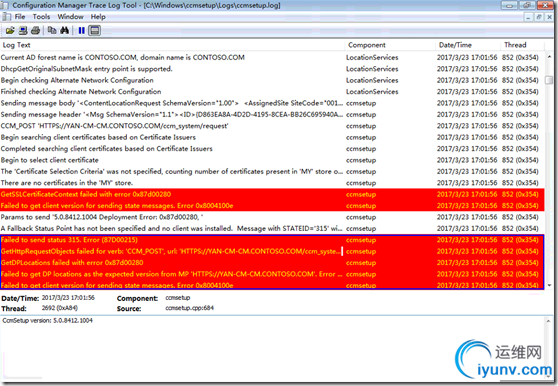Select error row 'Failed to send status 315'
The width and height of the screenshot is (558, 386).
272,240
